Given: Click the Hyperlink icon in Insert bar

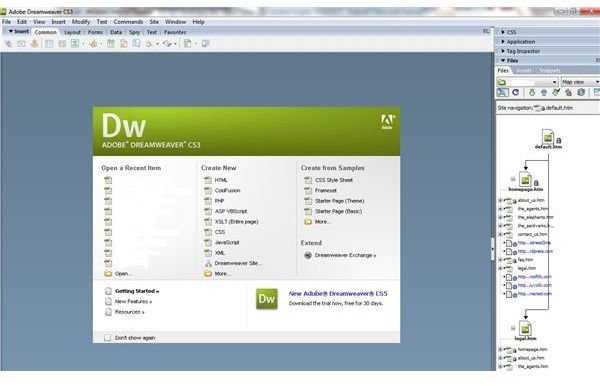Looking at the screenshot, I should [x=8, y=44].
